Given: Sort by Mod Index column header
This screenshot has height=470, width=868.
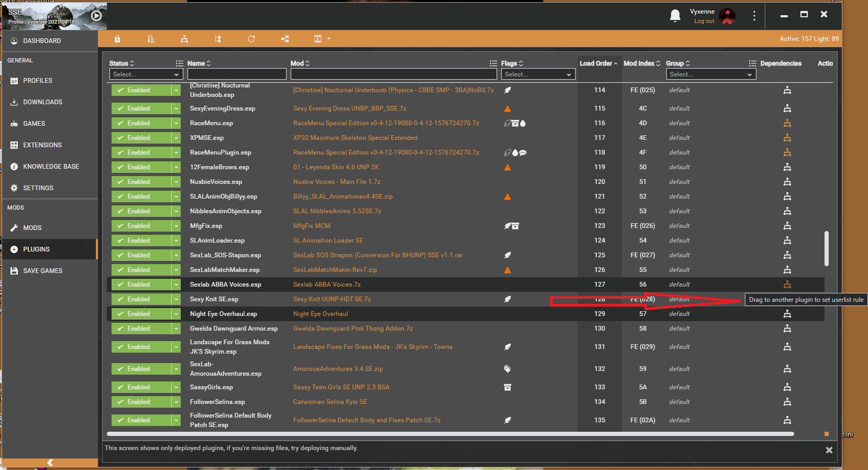Looking at the screenshot, I should pyautogui.click(x=642, y=63).
